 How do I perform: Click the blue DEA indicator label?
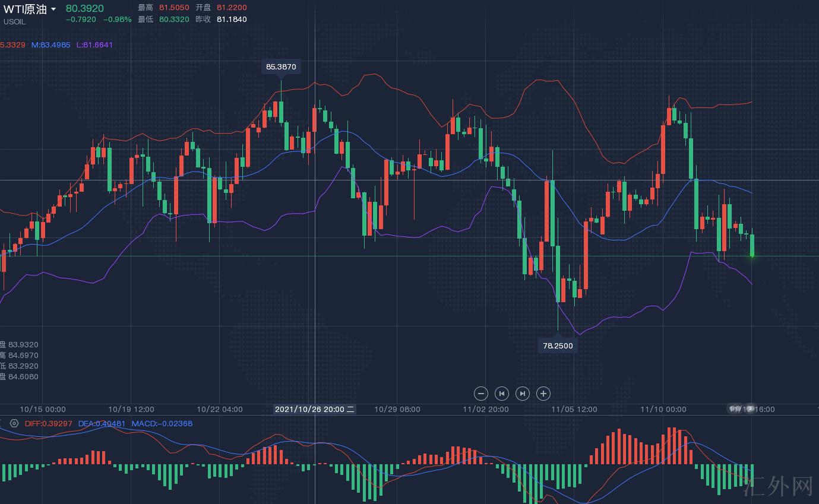pyautogui.click(x=102, y=423)
